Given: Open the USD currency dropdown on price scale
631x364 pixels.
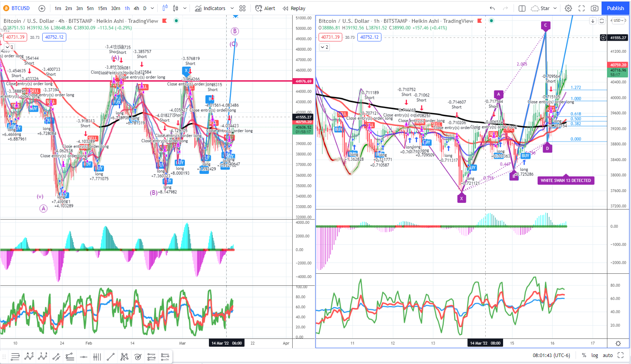Looking at the screenshot, I should click(x=619, y=21).
